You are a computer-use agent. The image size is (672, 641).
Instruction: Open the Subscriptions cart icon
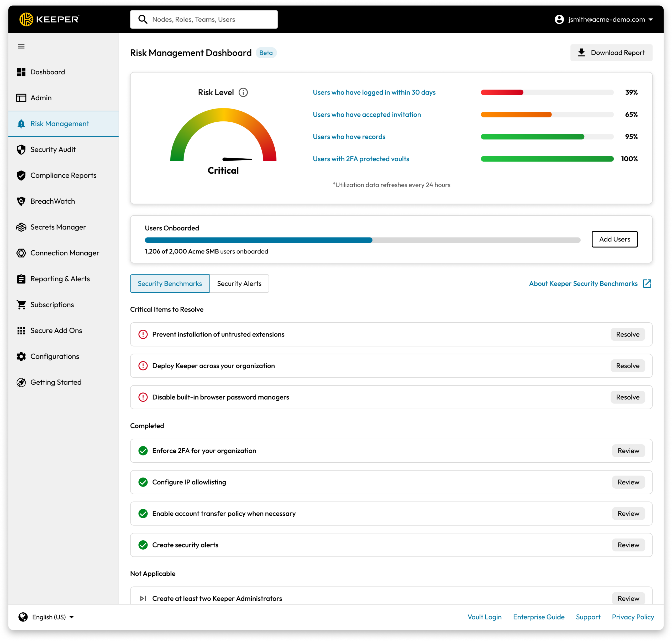(21, 304)
